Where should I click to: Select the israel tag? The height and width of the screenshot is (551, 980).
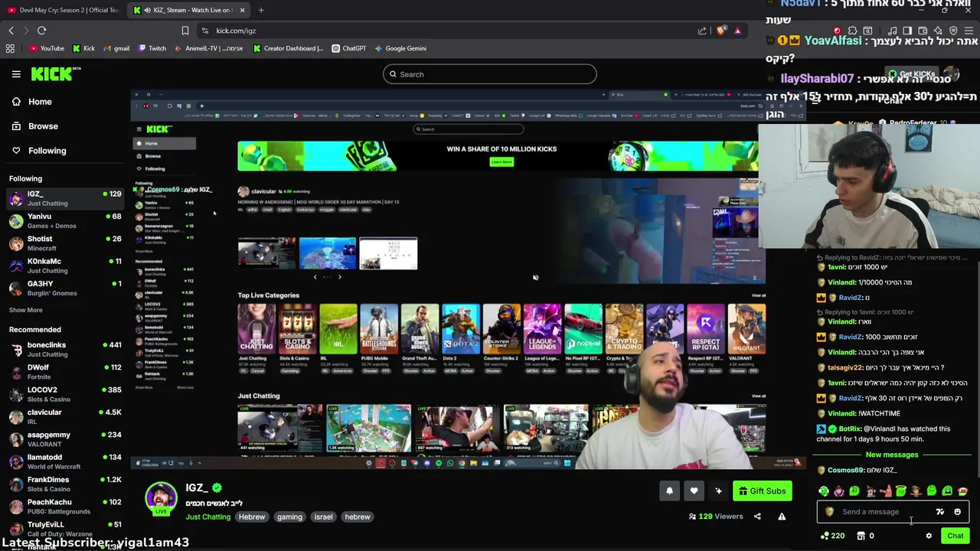click(323, 517)
